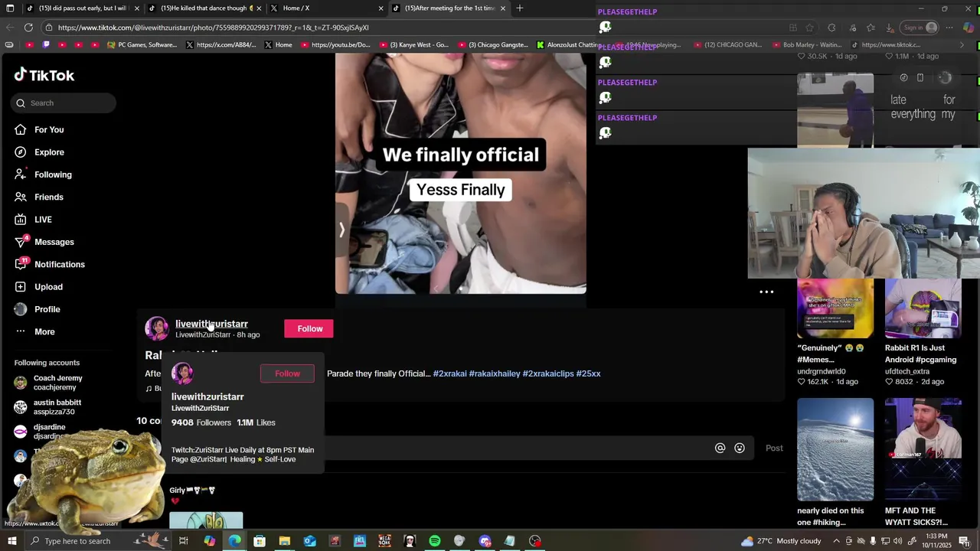The height and width of the screenshot is (551, 980).
Task: Open Microsoft Store from taskbar
Action: [x=260, y=541]
